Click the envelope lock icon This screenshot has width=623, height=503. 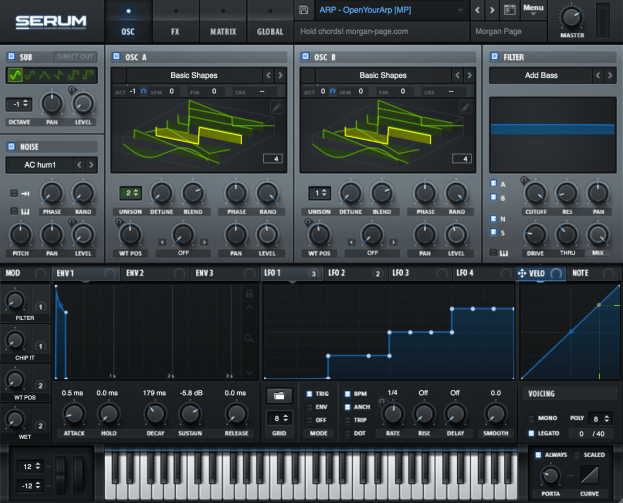[249, 294]
